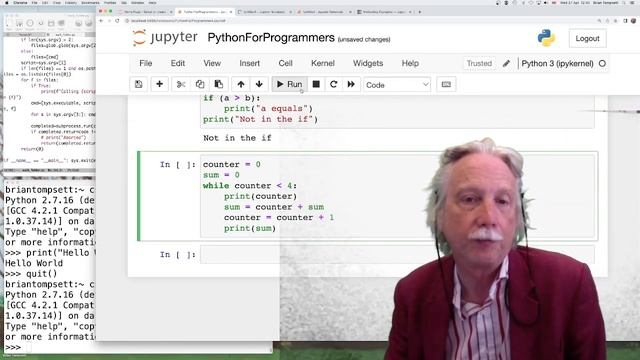
Task: Move selected cell down arrow
Action: coord(259,84)
